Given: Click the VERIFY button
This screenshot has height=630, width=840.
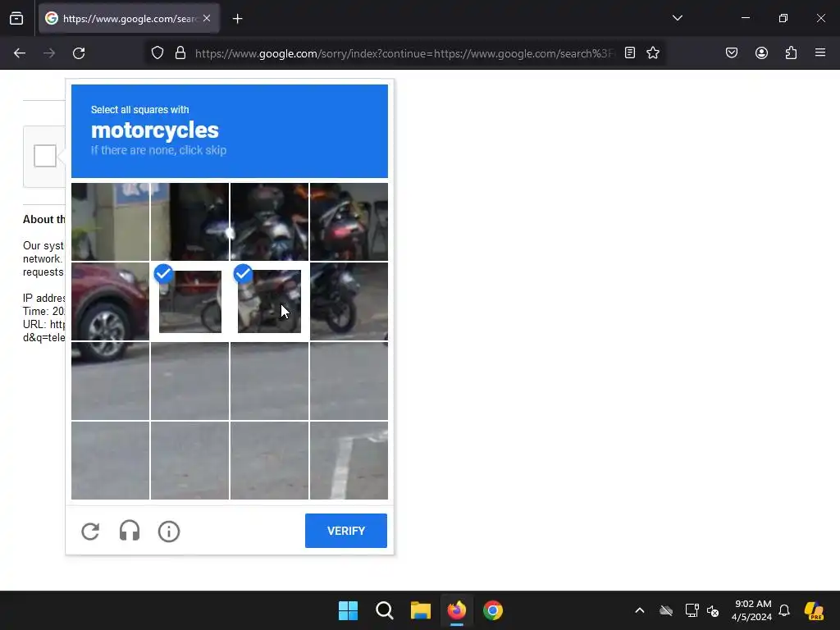Looking at the screenshot, I should pos(346,531).
